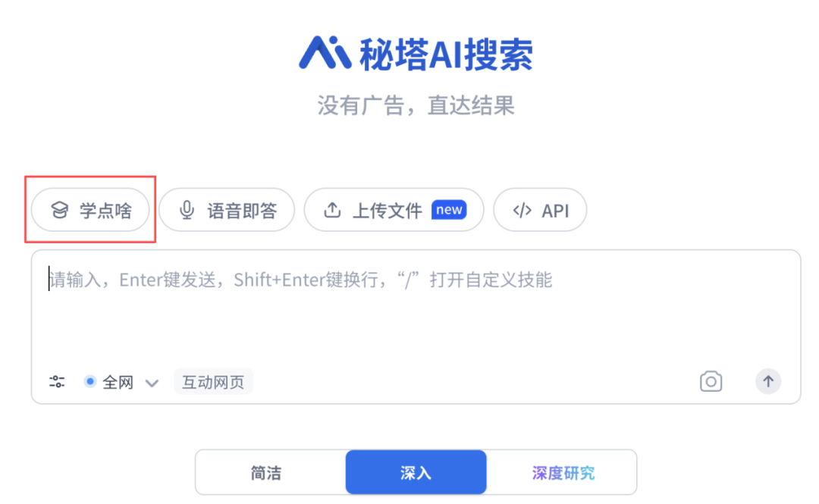Screen dimensions: 819x504
Task: Open the API link button
Action: (x=540, y=210)
